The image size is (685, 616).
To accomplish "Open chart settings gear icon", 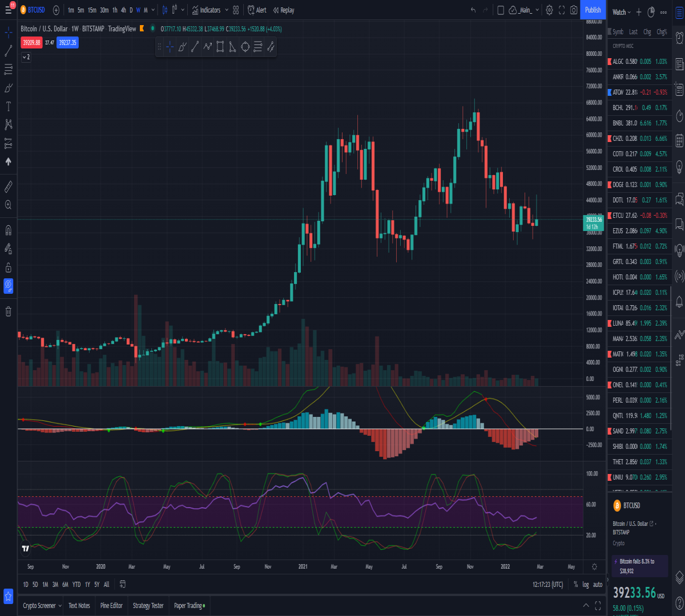I will pyautogui.click(x=549, y=10).
